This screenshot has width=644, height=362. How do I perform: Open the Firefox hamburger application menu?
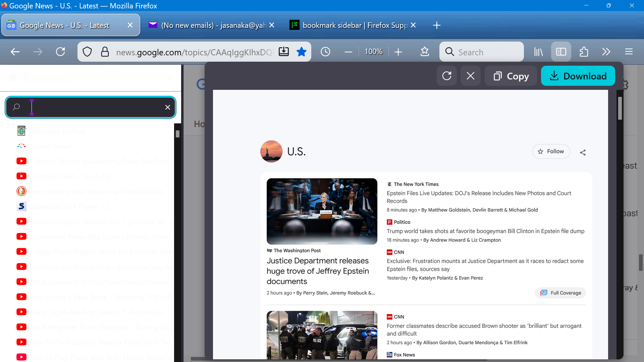(x=629, y=52)
